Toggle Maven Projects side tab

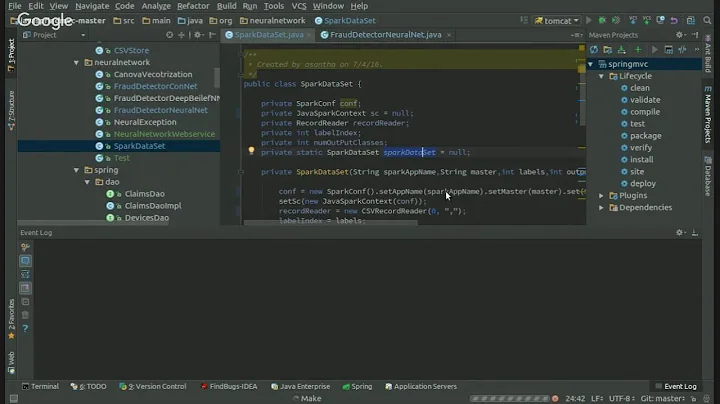tap(708, 115)
